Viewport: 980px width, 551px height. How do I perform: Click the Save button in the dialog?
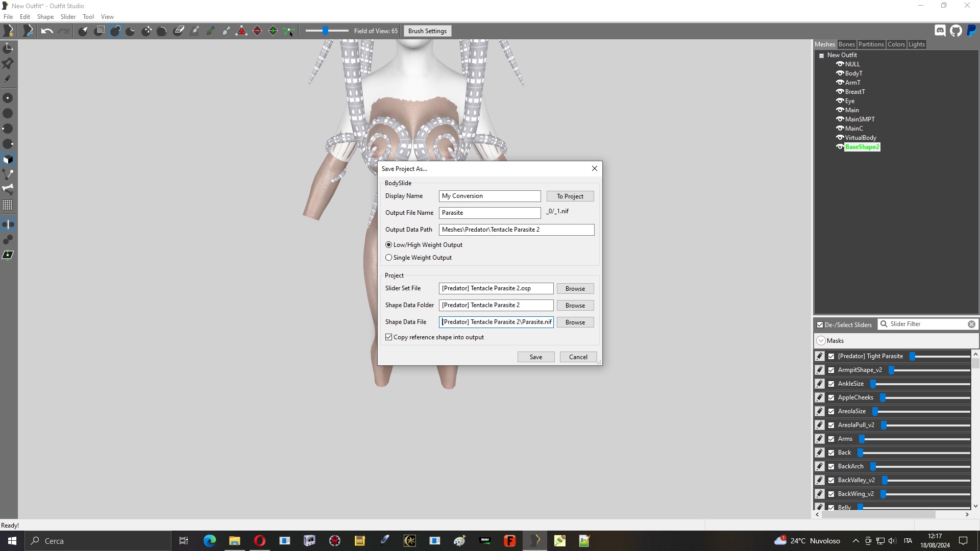(x=536, y=357)
